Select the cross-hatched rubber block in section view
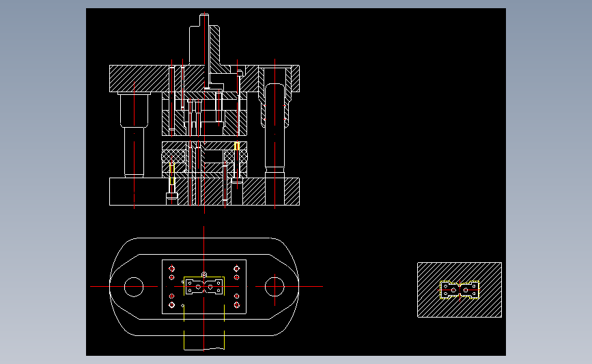Screen dimensions: 592x364 [173, 156]
